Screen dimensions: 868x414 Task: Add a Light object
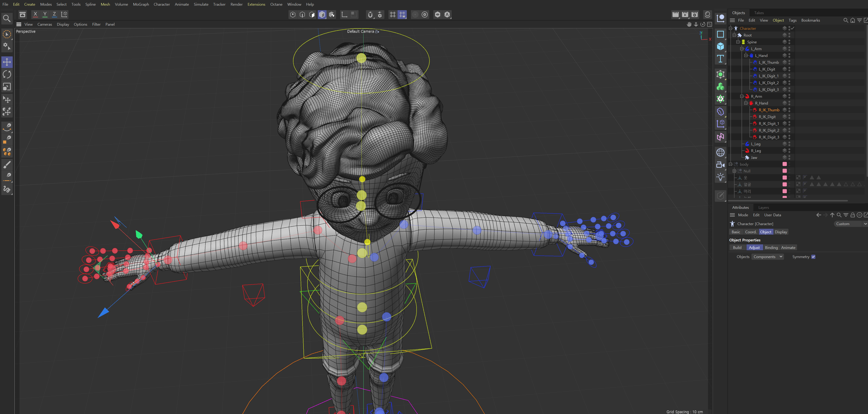coord(720,177)
